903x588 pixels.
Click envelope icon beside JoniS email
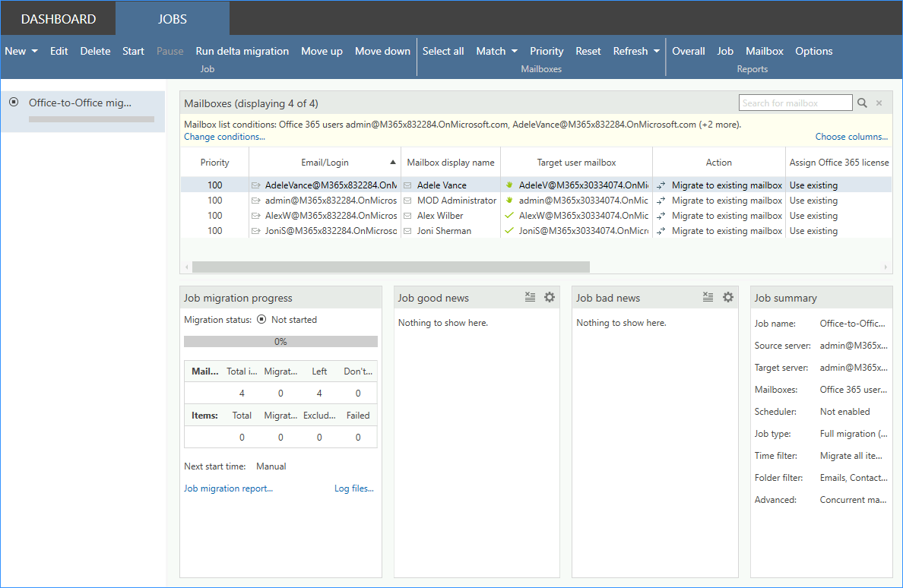click(255, 231)
